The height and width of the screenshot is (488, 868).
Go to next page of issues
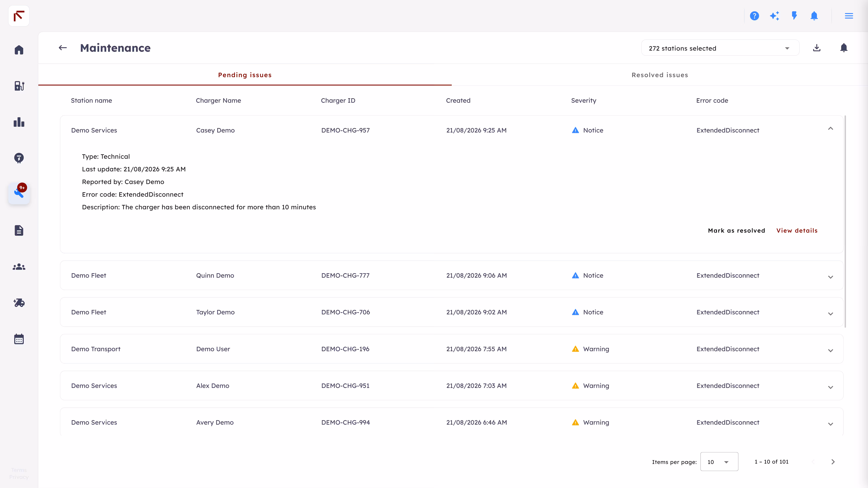click(833, 462)
